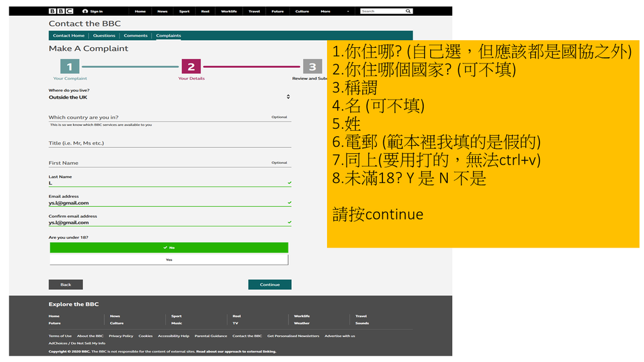
Task: Open the Parental Guidance link
Action: pyautogui.click(x=211, y=336)
